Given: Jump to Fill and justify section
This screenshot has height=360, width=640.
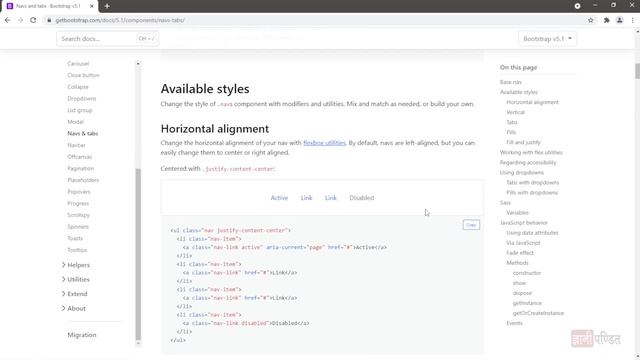Looking at the screenshot, I should click(x=523, y=142).
